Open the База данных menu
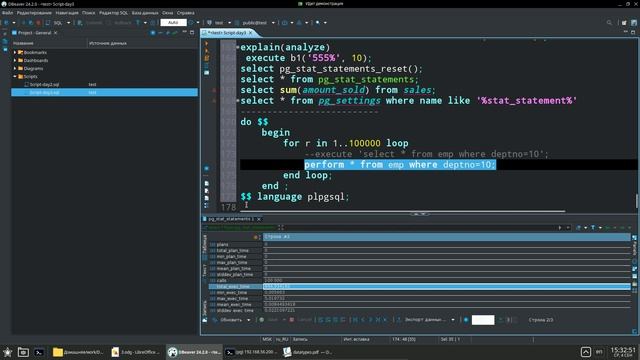640x360 pixels. pos(145,13)
